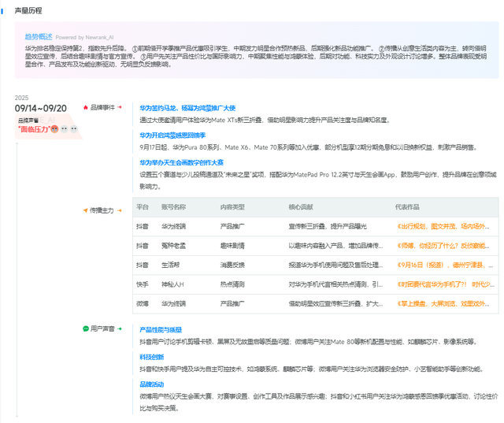Image resolution: width=504 pixels, height=423 pixels.
Task: Click the 平台 column header
Action: pyautogui.click(x=143, y=207)
